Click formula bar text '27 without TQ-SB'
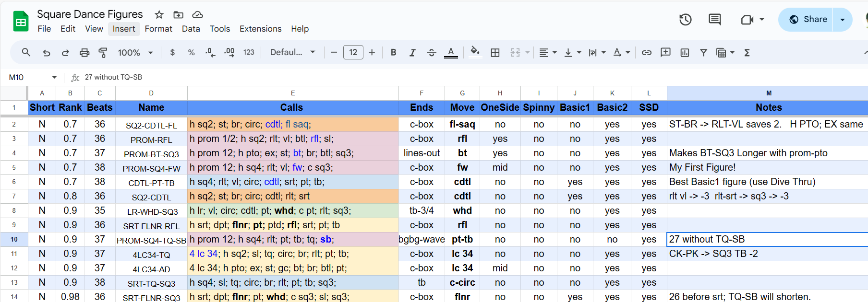Image resolution: width=868 pixels, height=302 pixels. click(113, 77)
